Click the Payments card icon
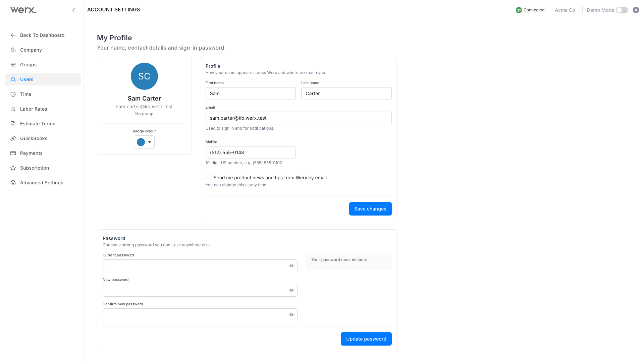644x362 pixels. click(x=13, y=153)
